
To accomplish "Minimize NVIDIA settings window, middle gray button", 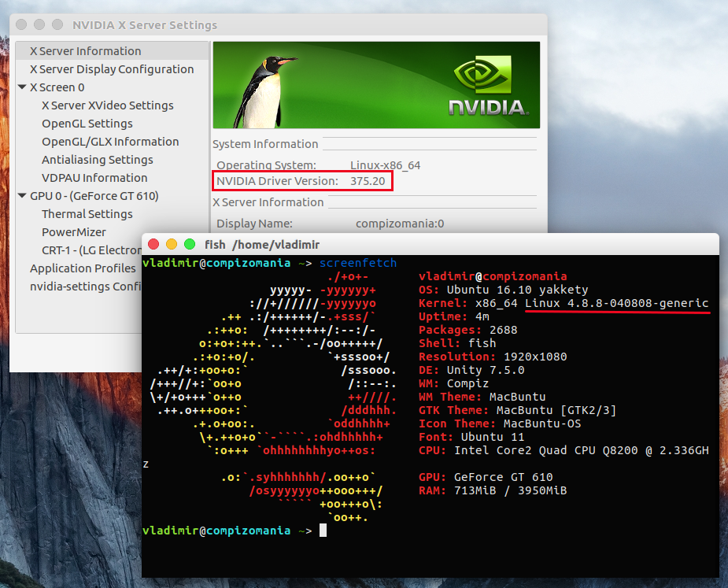I will [x=39, y=24].
